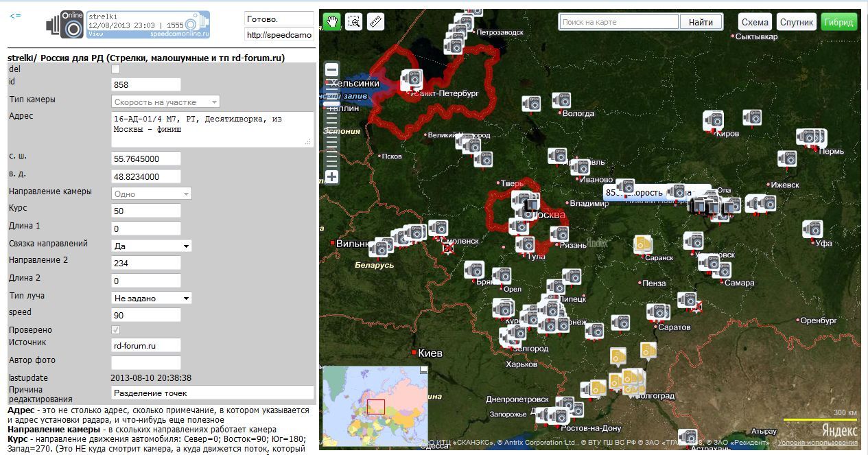Click the camera marker near Vologda
The height and width of the screenshot is (455, 868).
tap(561, 100)
